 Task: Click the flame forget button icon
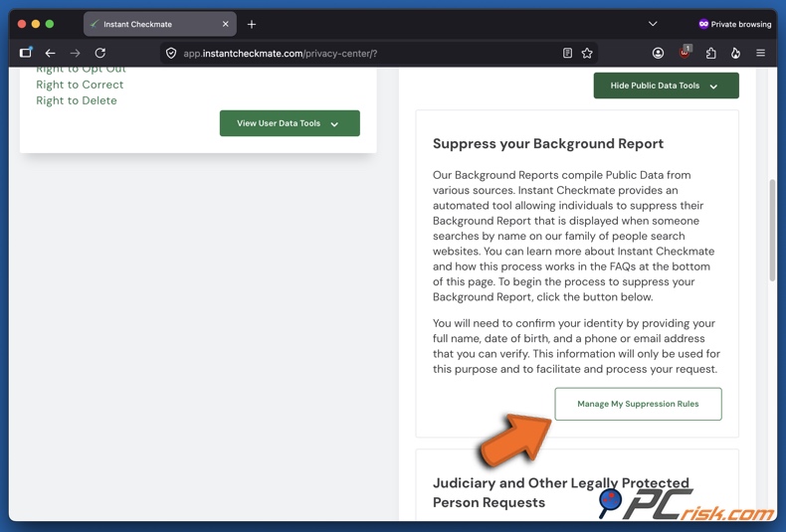tap(735, 53)
